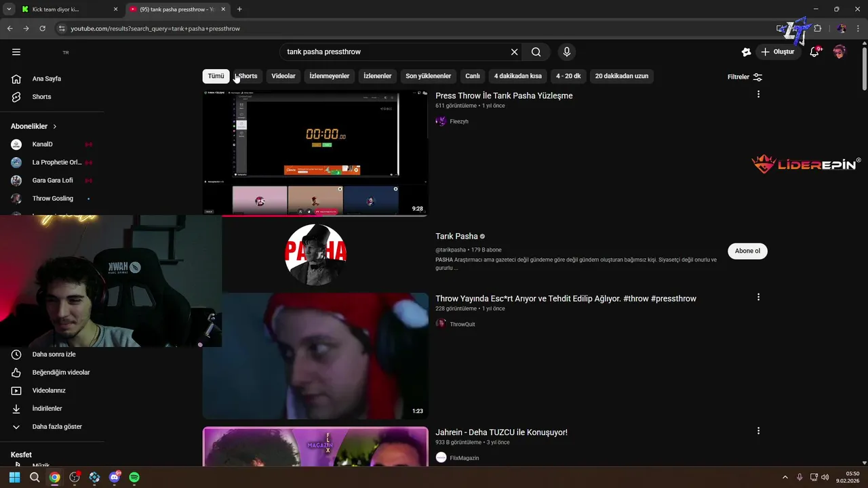Screen dimensions: 868x488
Task: Open the ThrowQuit channel link
Action: click(x=462, y=324)
